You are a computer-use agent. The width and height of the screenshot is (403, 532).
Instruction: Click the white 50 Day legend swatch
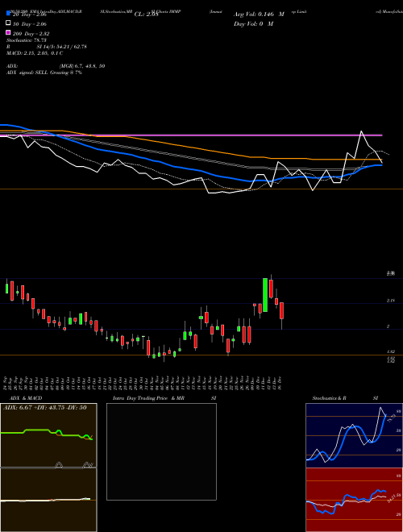[x=8, y=23]
